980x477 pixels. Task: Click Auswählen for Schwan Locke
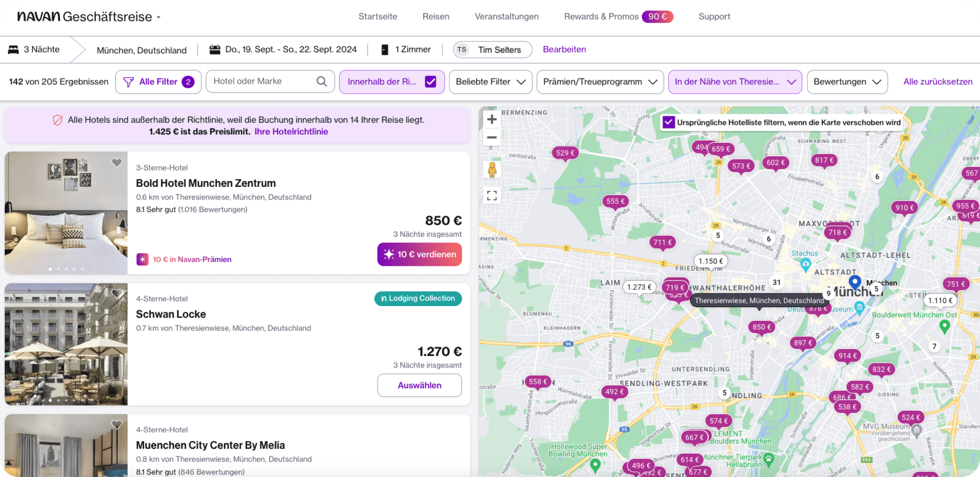click(x=419, y=385)
